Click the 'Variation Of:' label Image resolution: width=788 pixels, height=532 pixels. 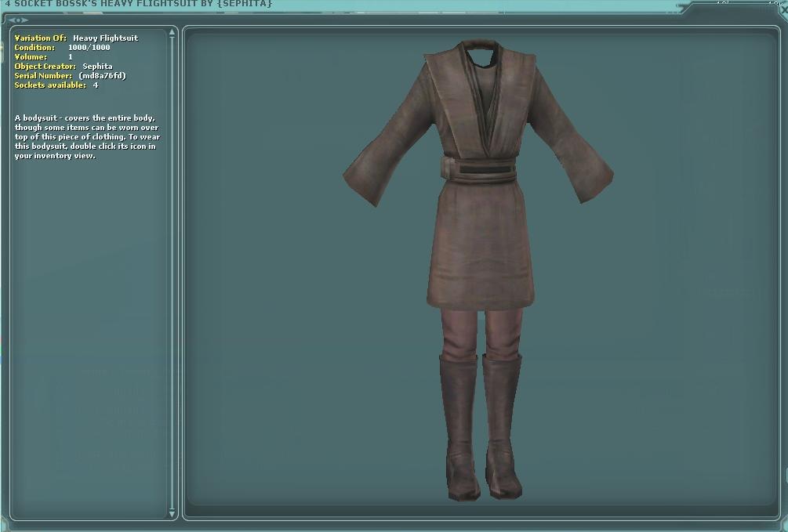[x=40, y=38]
